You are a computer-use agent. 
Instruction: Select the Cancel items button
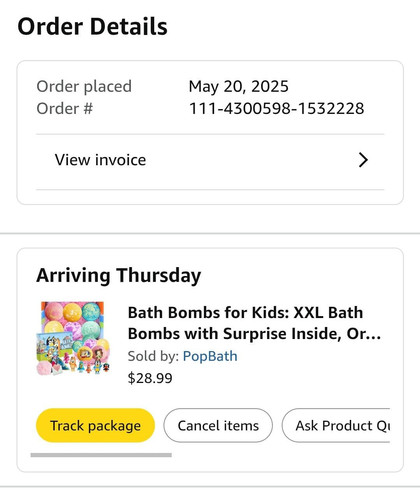coord(218,425)
